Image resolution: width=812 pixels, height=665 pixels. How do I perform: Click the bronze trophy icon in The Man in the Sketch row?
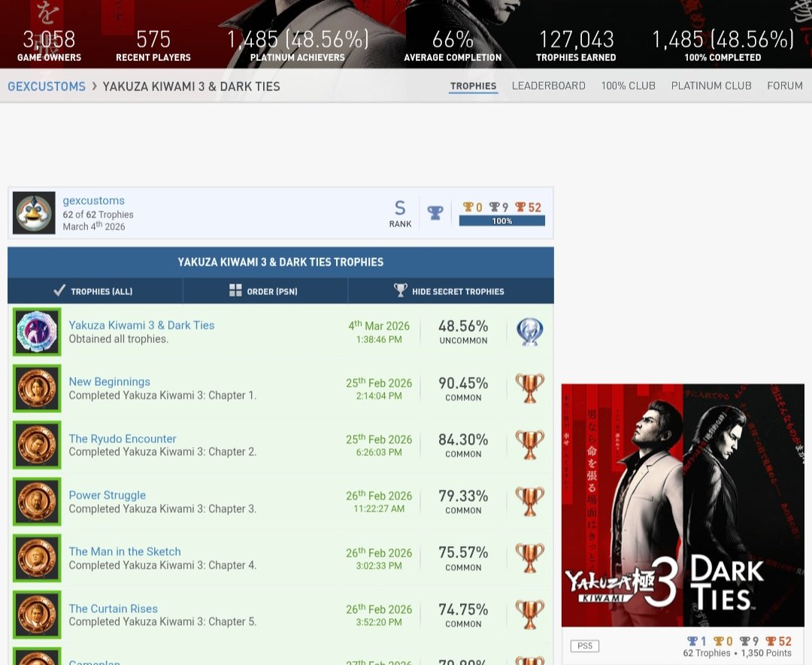pyautogui.click(x=530, y=558)
